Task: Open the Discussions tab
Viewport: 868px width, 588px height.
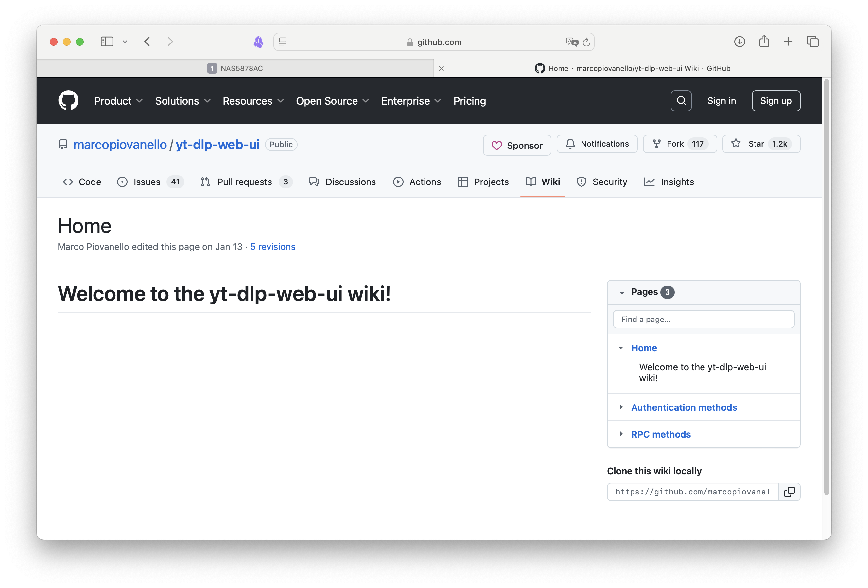Action: coord(342,182)
